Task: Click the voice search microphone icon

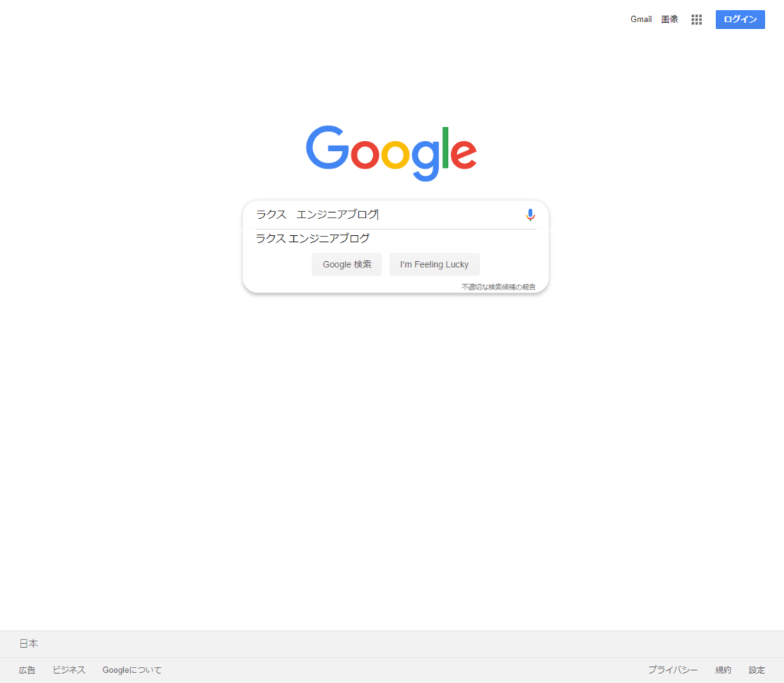Action: (x=530, y=215)
